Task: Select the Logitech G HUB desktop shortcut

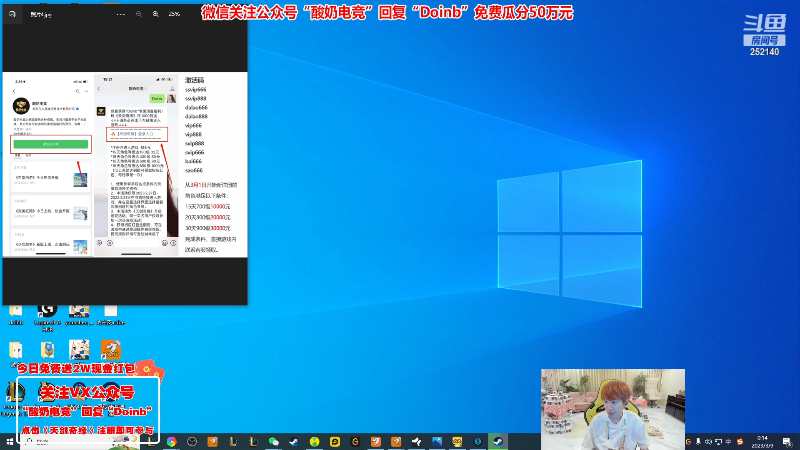Action: 47,317
